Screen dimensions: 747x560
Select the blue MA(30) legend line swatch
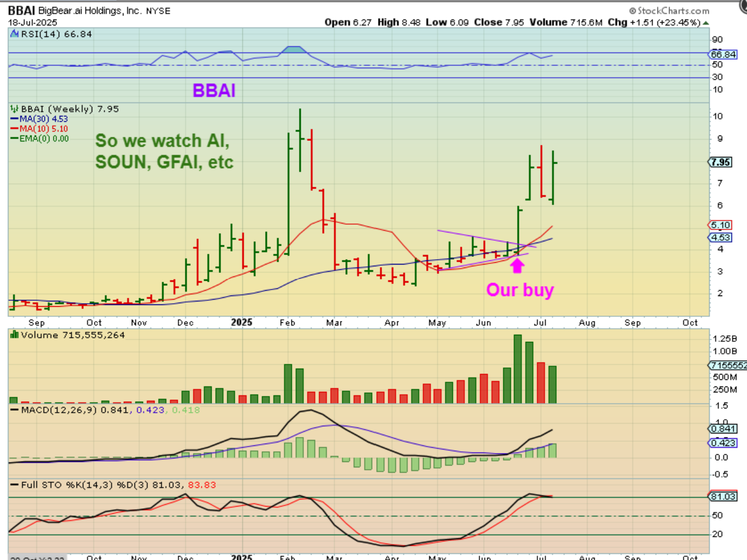15,119
